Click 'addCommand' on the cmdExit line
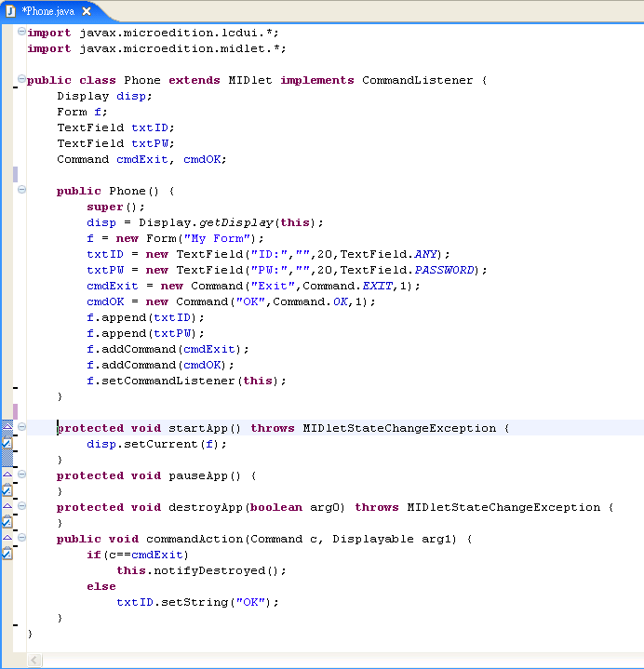Viewport: 644px width, 669px height. [139, 349]
